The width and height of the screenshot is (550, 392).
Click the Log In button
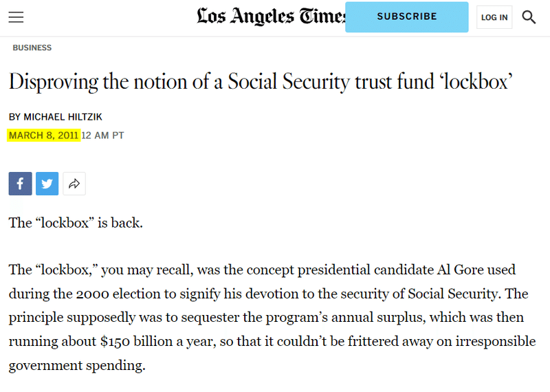[x=494, y=17]
